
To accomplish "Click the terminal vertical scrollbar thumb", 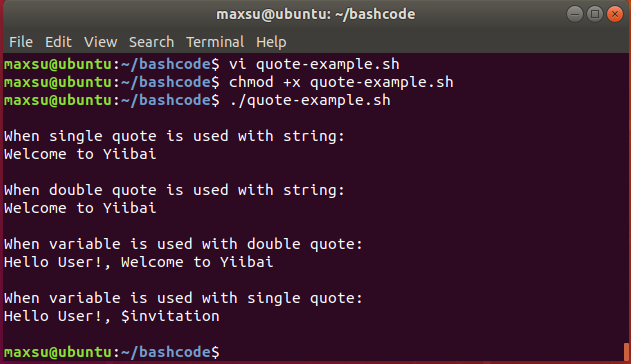I will [x=626, y=352].
